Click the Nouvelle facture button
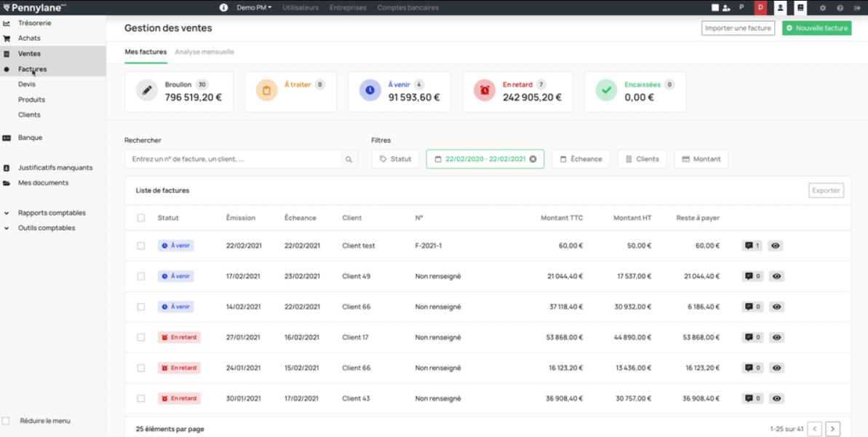Image resolution: width=868 pixels, height=437 pixels. point(816,28)
